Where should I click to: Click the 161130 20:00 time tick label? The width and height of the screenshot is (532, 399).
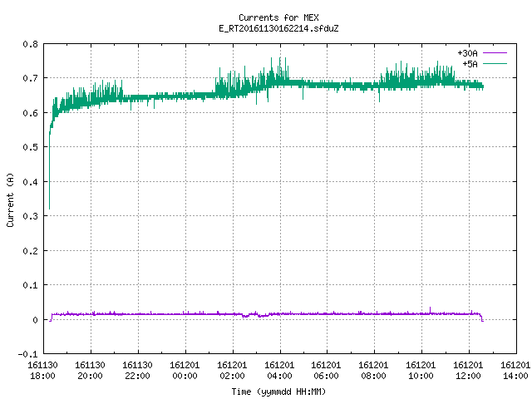(91, 371)
